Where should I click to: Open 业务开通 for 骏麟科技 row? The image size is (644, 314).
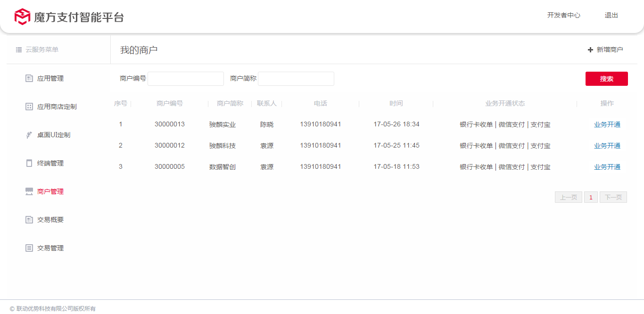607,146
